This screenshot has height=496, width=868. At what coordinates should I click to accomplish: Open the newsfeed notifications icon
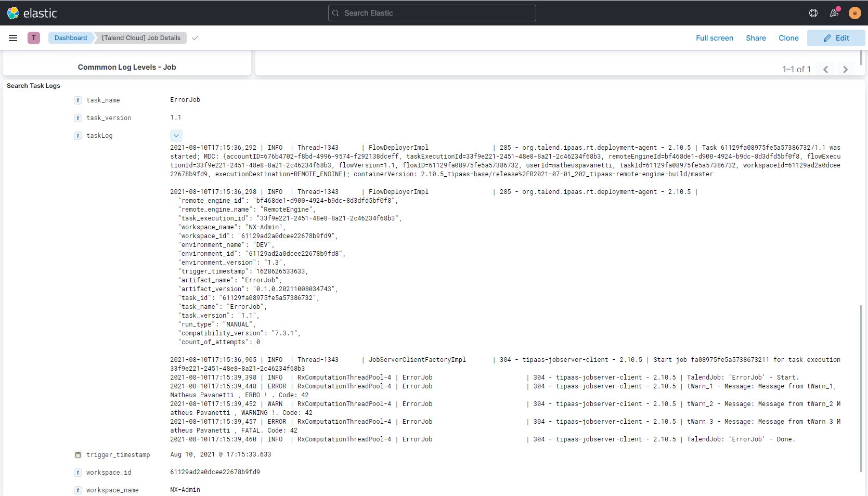[x=834, y=13]
